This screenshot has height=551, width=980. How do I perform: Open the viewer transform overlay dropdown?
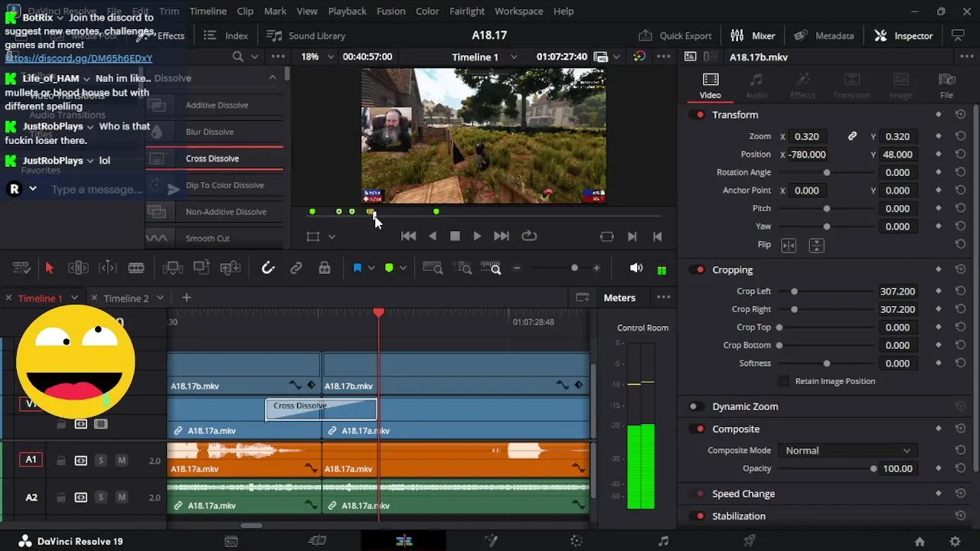pos(332,237)
